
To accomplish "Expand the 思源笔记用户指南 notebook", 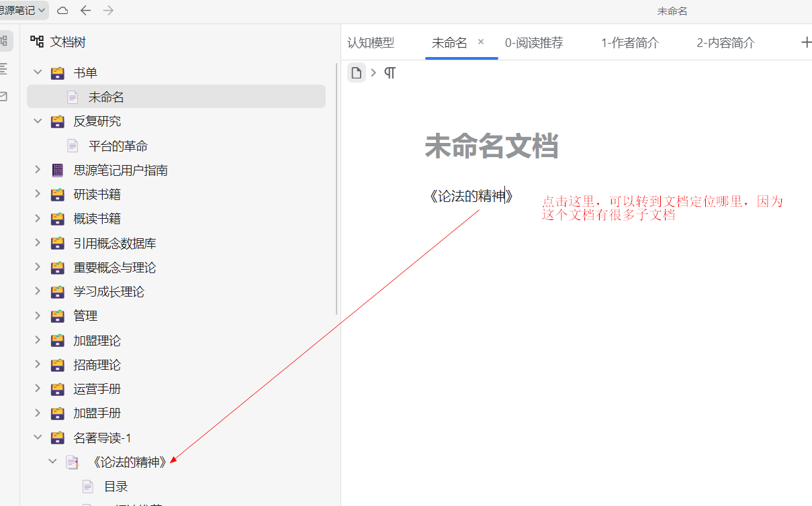I will coord(38,170).
